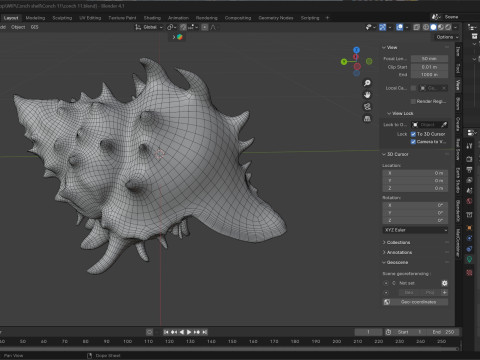The width and height of the screenshot is (480, 360).
Task: Switch to the Geometry Nodes workspace tab
Action: [x=276, y=18]
